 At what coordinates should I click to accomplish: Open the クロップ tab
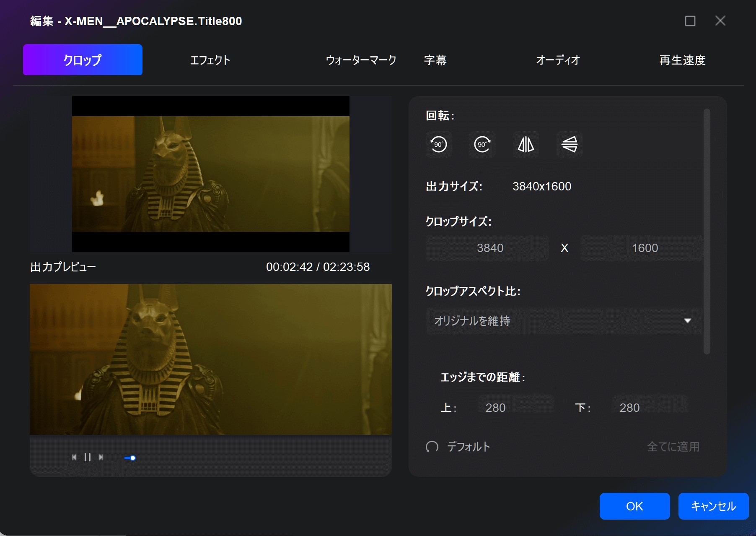(83, 60)
